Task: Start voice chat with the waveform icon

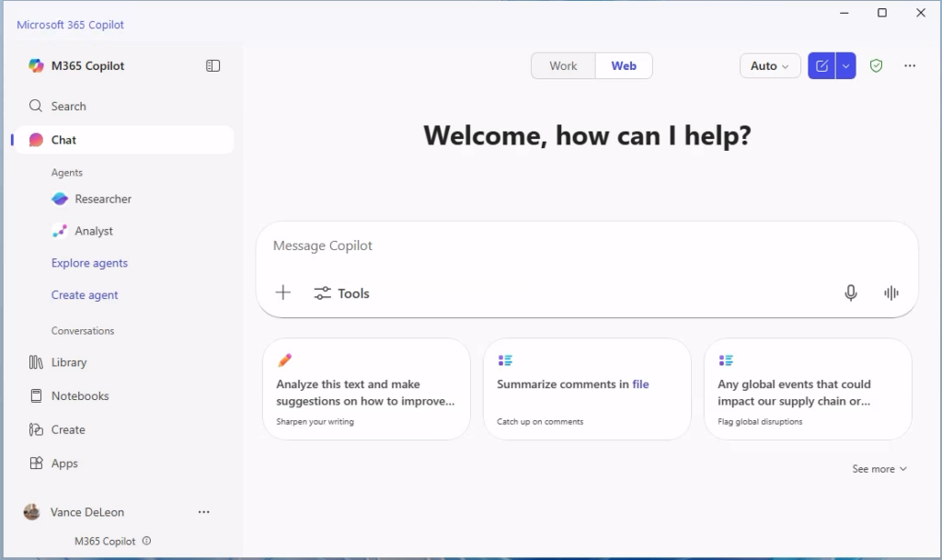Action: click(890, 292)
